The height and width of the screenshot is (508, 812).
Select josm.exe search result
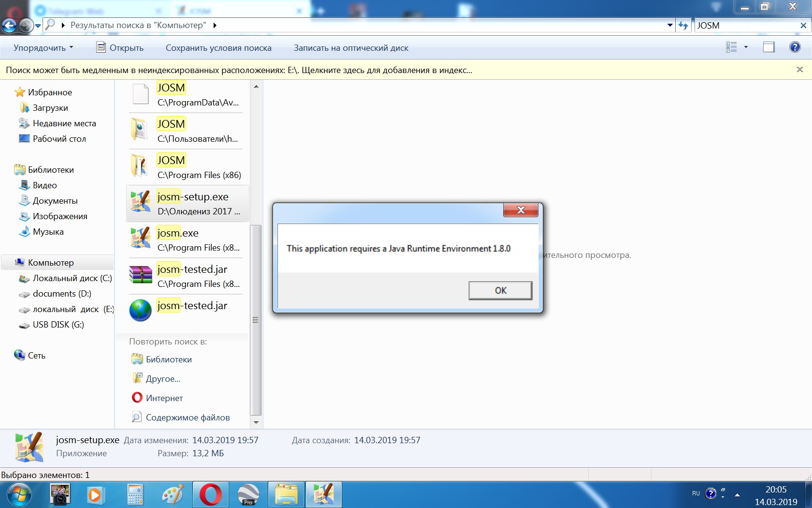[188, 240]
